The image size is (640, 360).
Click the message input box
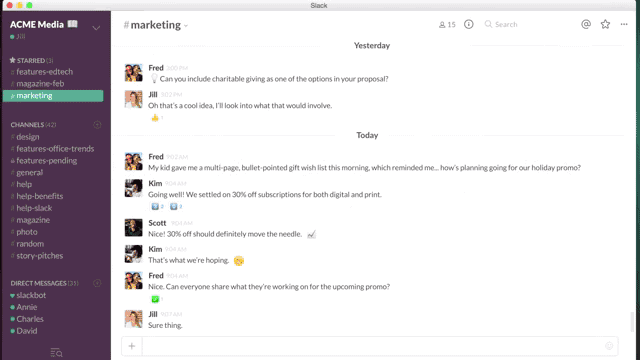pyautogui.click(x=371, y=347)
